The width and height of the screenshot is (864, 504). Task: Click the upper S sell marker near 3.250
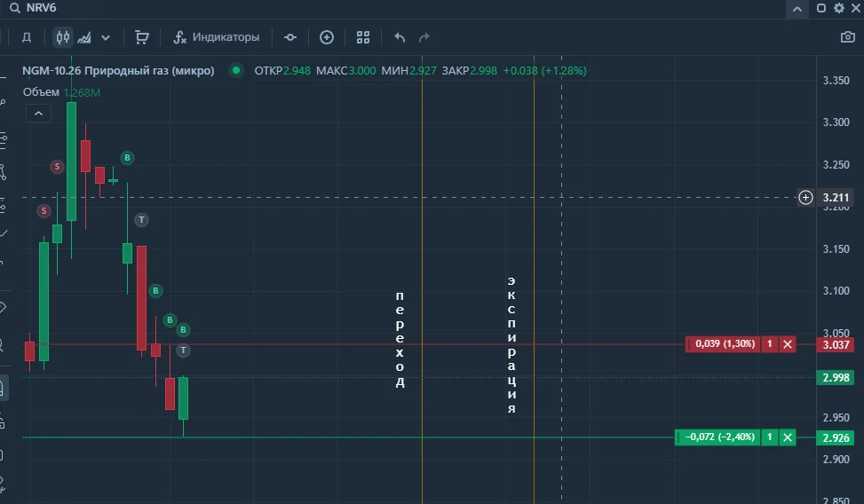click(x=57, y=166)
